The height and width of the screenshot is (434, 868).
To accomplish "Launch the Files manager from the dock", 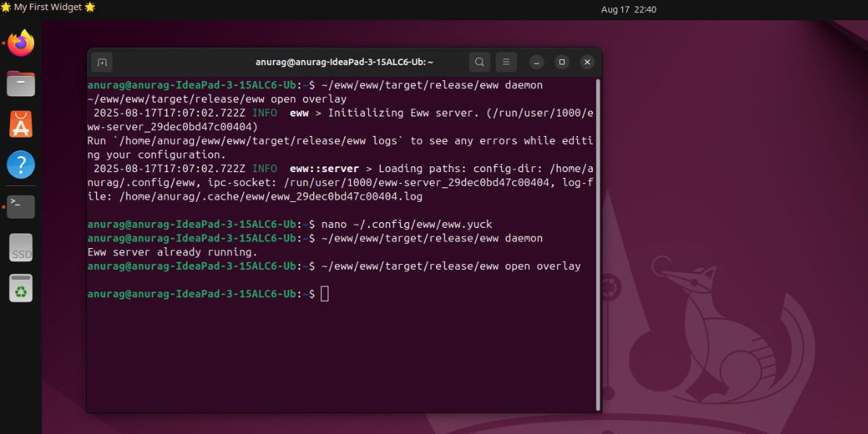I will point(21,84).
